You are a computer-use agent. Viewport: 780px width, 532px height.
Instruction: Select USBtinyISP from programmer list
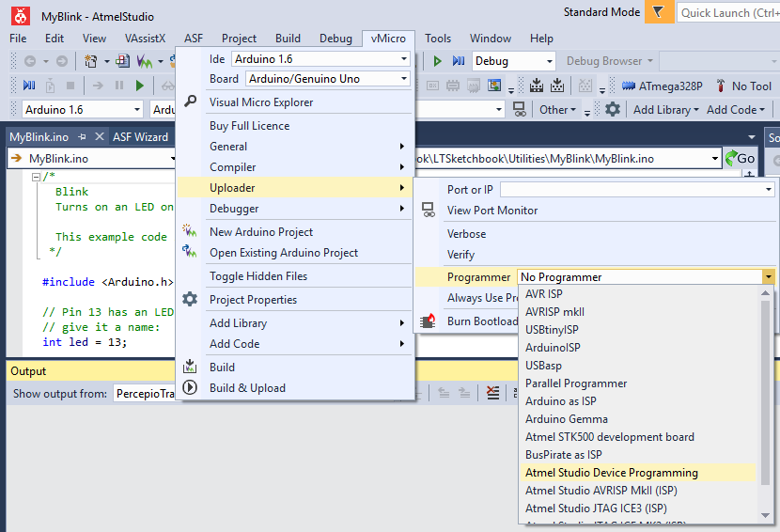tap(552, 330)
